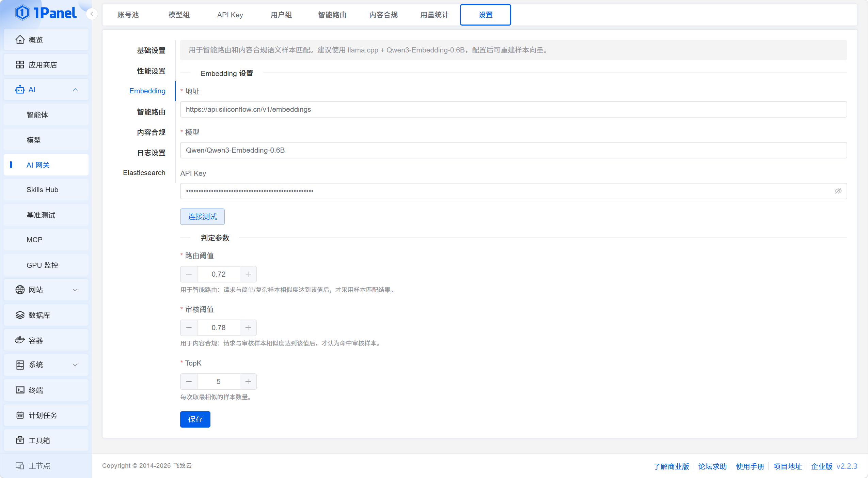
Task: Switch to the top 智能路由 tab
Action: coord(332,15)
